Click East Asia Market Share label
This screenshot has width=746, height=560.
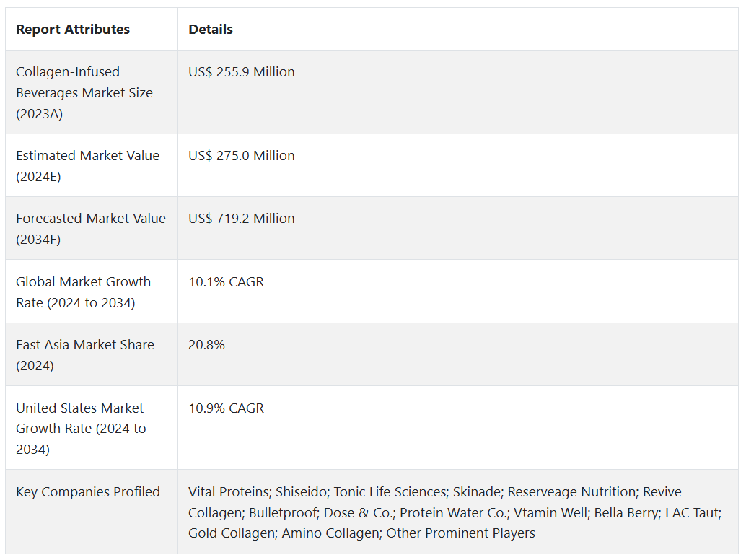click(84, 355)
